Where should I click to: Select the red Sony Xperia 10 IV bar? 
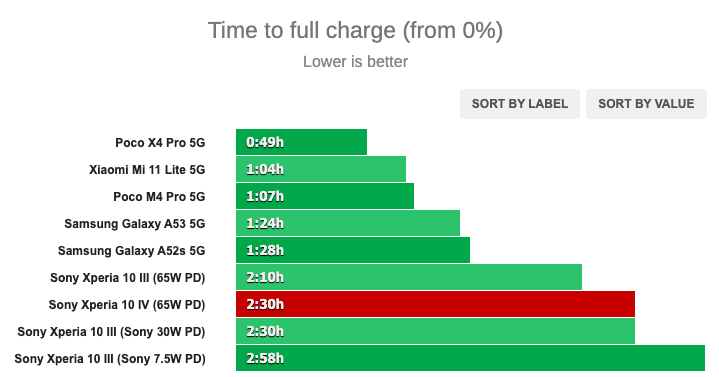click(x=436, y=304)
